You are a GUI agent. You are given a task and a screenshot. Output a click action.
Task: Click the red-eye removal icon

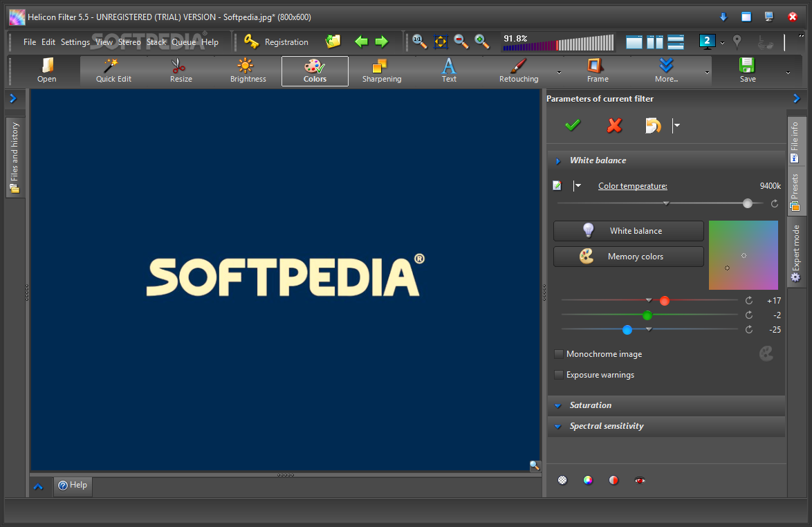click(640, 480)
